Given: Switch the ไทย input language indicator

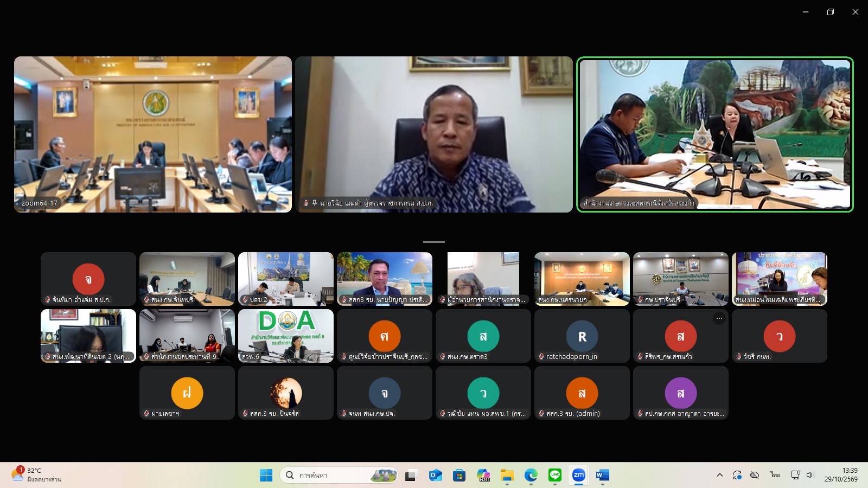Looking at the screenshot, I should 775,475.
